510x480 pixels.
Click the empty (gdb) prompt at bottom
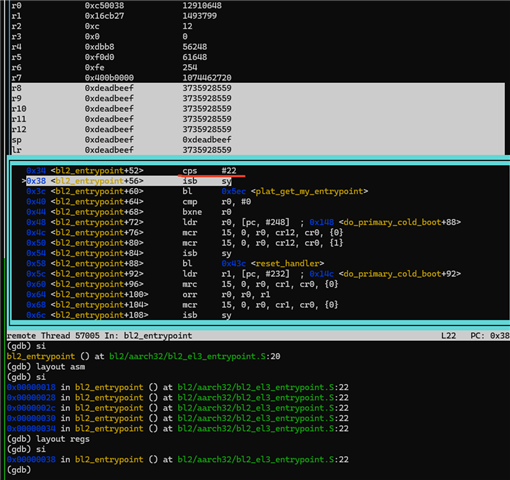[19, 470]
